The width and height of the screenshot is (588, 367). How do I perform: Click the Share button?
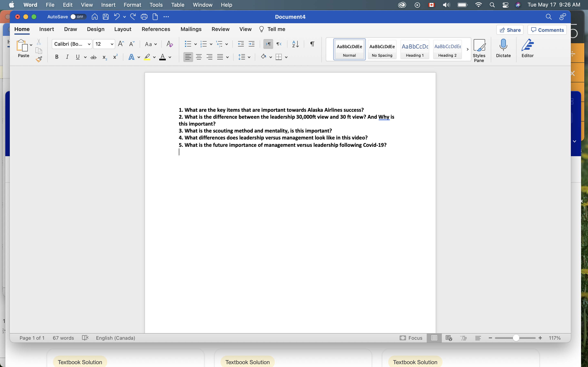click(x=510, y=30)
